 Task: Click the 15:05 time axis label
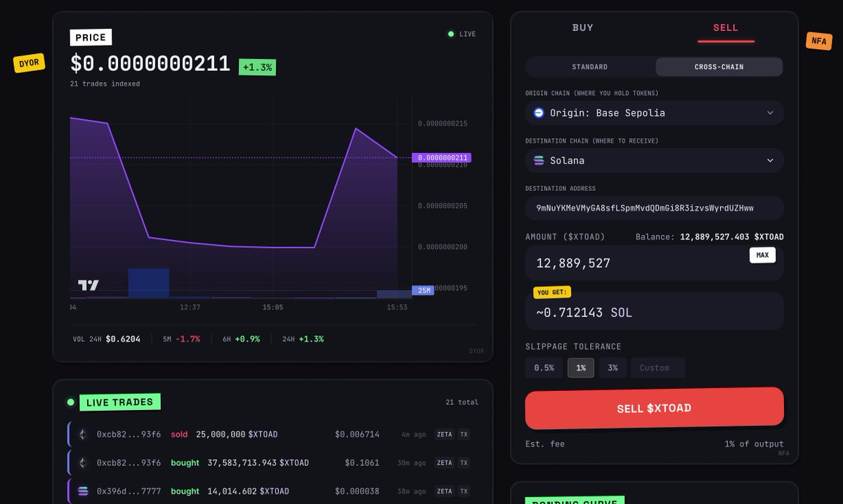[x=273, y=307]
